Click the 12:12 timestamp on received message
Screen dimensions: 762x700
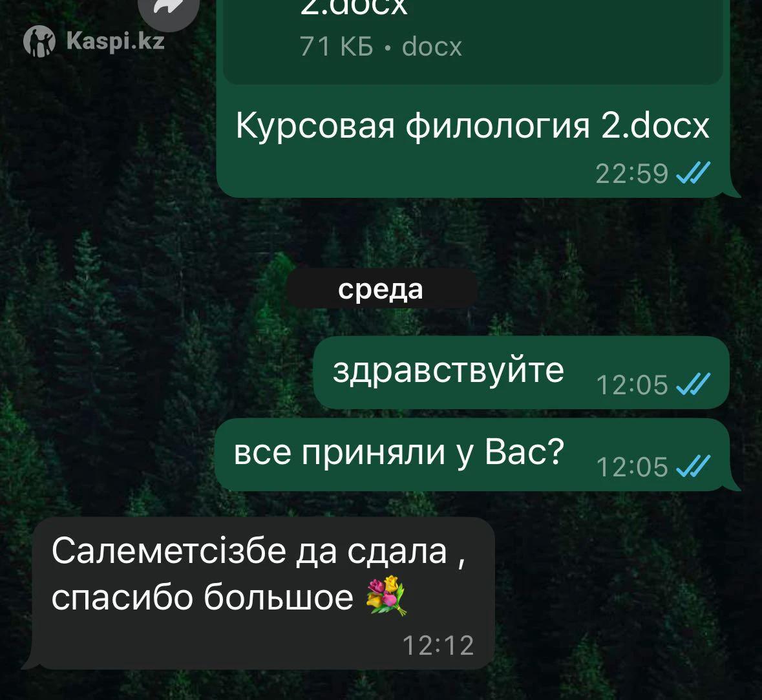tap(438, 646)
